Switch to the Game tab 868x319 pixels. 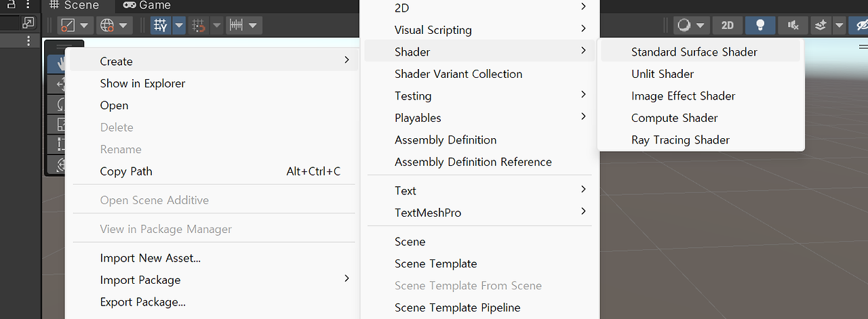[x=146, y=5]
